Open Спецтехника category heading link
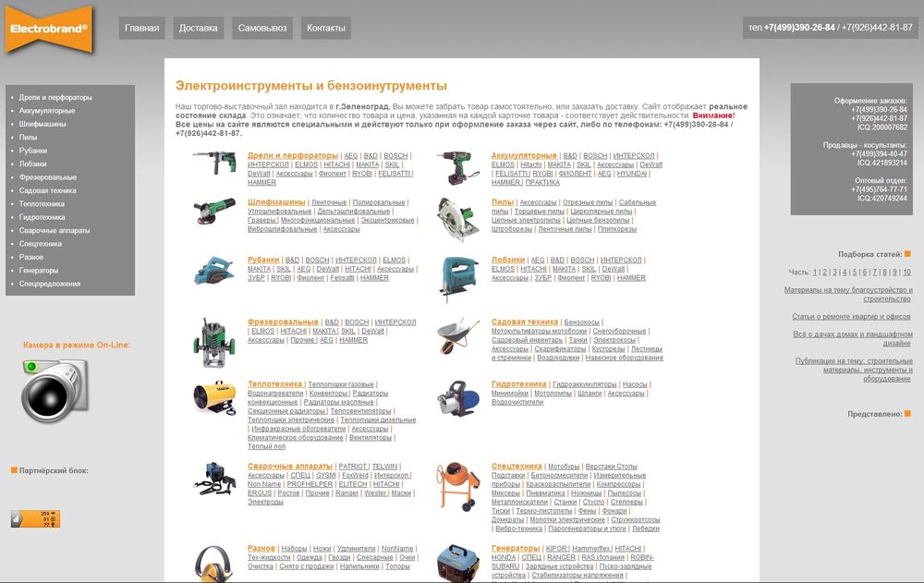 pos(517,467)
